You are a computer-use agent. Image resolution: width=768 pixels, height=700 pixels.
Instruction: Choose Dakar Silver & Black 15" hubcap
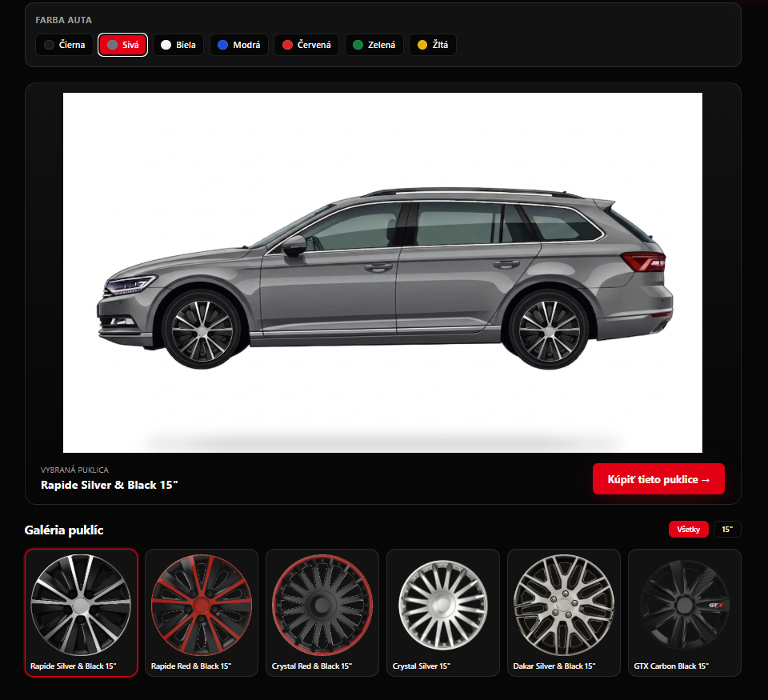point(564,613)
